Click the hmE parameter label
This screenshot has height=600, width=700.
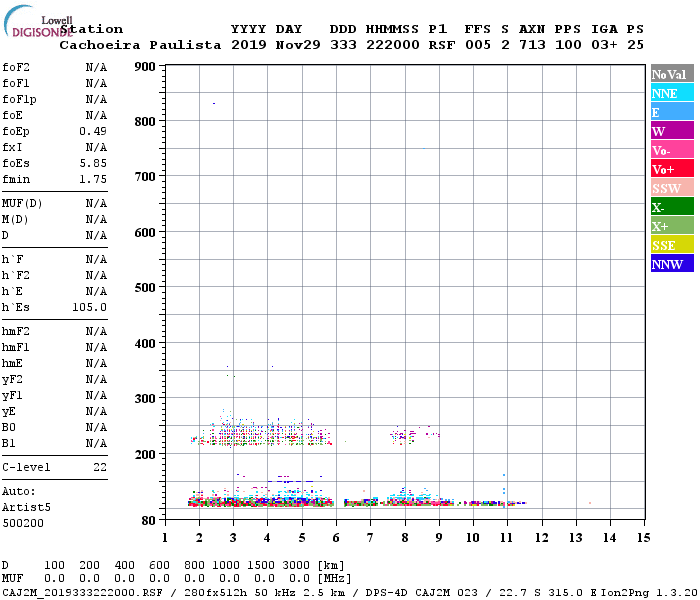(x=12, y=364)
